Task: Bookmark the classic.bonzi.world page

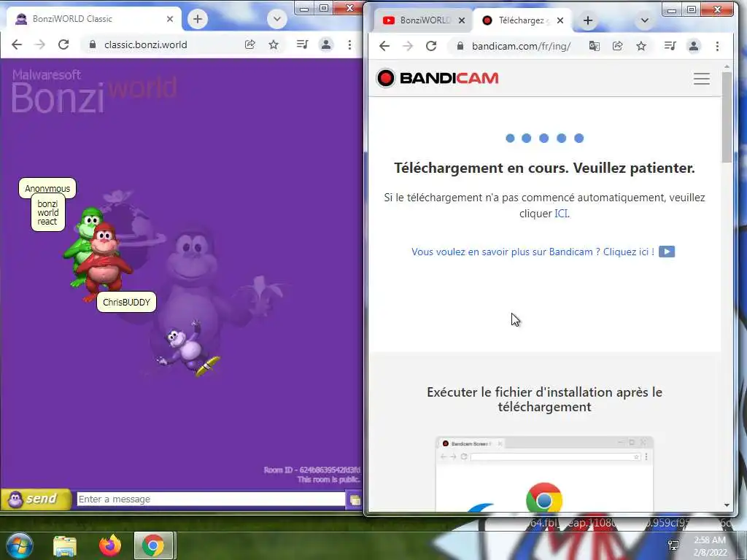Action: (274, 44)
